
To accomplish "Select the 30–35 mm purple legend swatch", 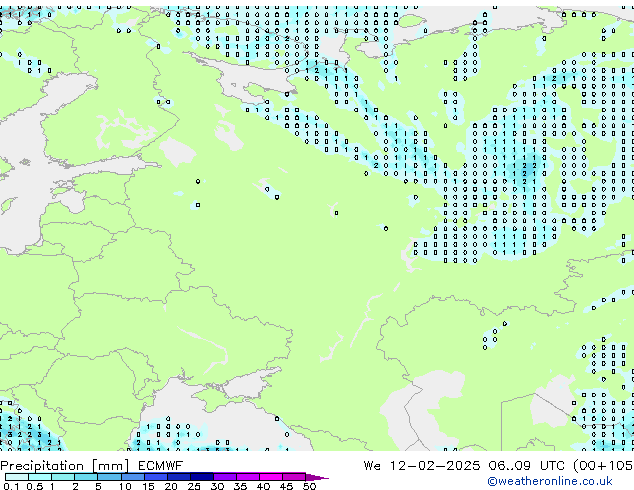I will pyautogui.click(x=225, y=477).
